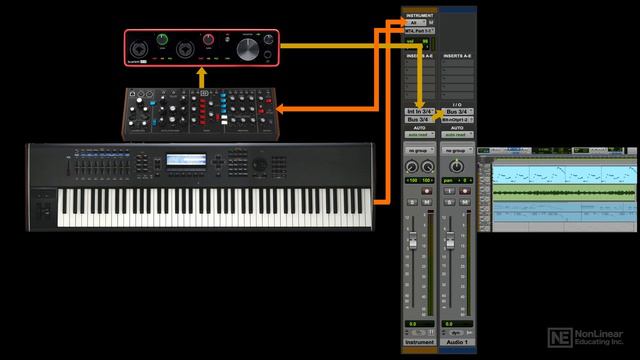The width and height of the screenshot is (640, 360).
Task: Select the Audio 1 track name
Action: coord(457,342)
